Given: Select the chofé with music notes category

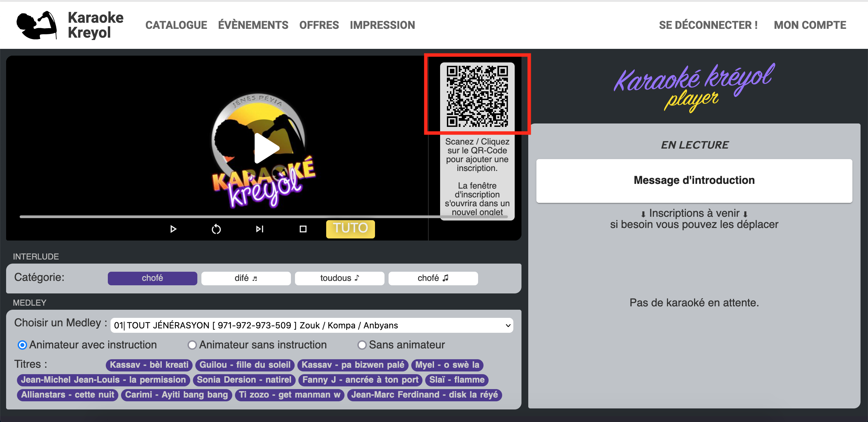Looking at the screenshot, I should 433,278.
